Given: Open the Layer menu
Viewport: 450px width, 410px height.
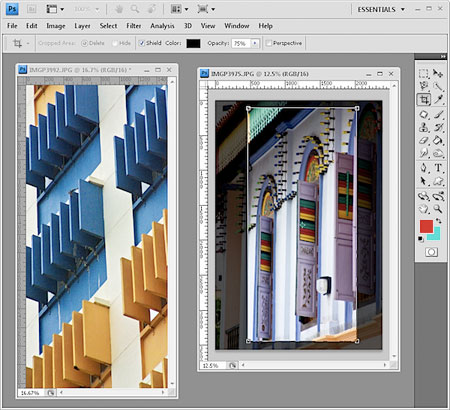Looking at the screenshot, I should coord(82,26).
